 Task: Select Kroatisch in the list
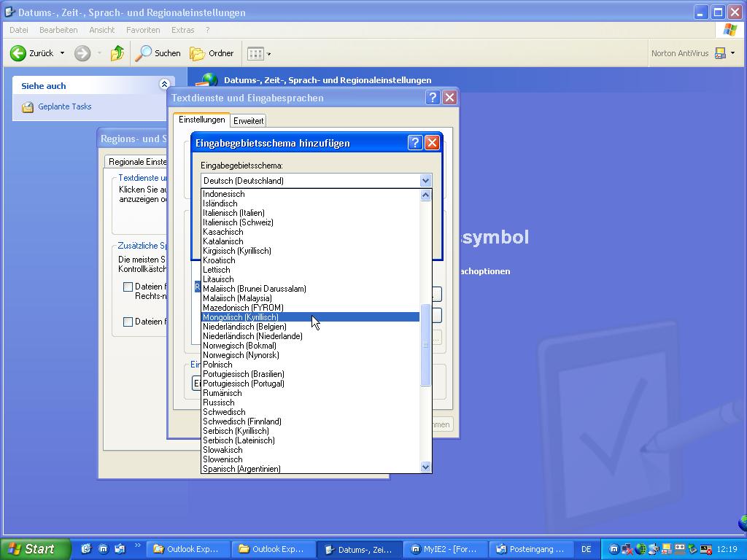(x=310, y=260)
